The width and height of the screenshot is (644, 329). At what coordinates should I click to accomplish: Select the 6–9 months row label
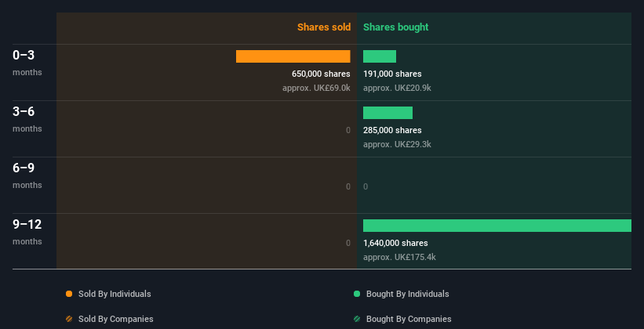(27, 175)
